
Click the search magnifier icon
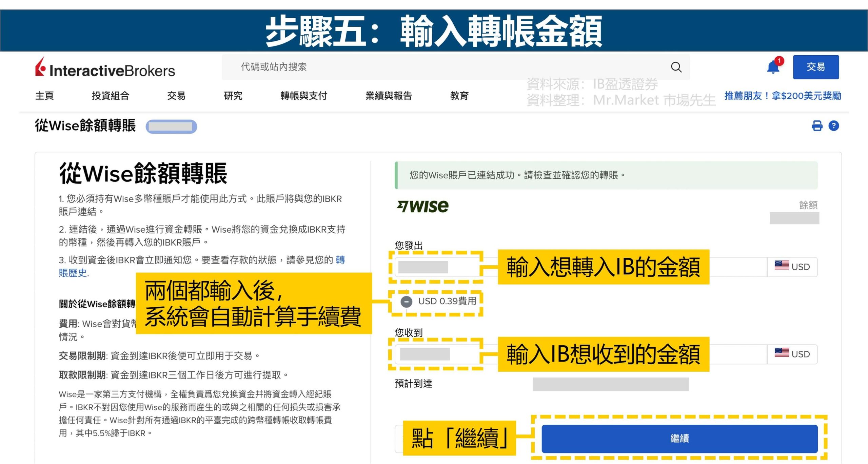pyautogui.click(x=676, y=67)
